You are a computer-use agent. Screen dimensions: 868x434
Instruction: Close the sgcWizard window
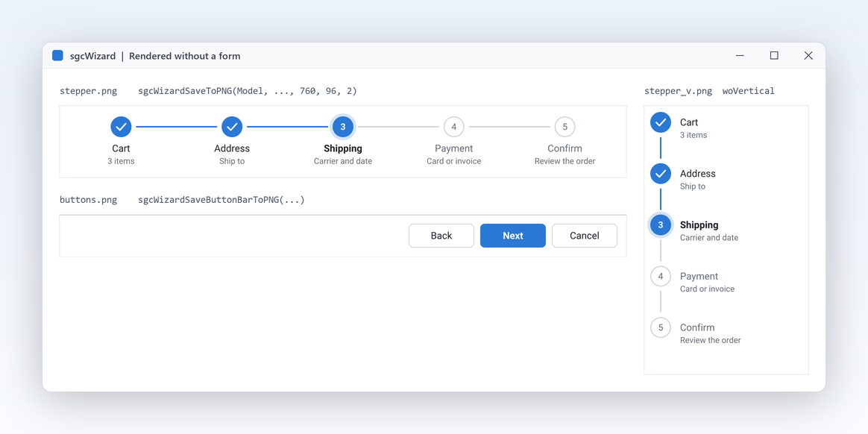point(808,55)
